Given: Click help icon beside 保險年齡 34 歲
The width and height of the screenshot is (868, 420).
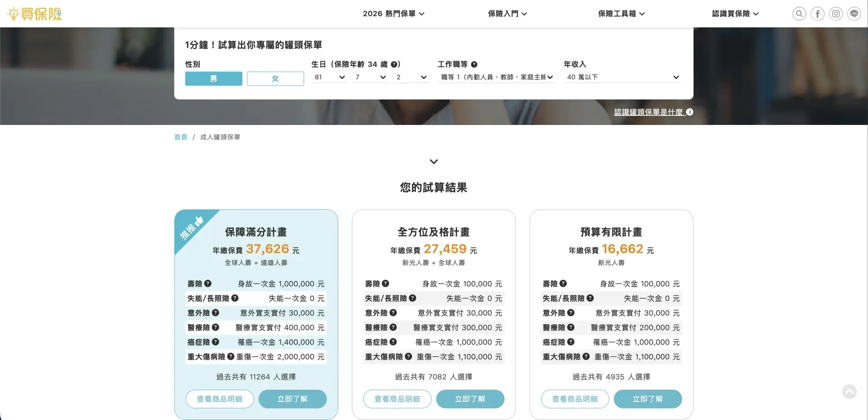Looking at the screenshot, I should (x=394, y=64).
